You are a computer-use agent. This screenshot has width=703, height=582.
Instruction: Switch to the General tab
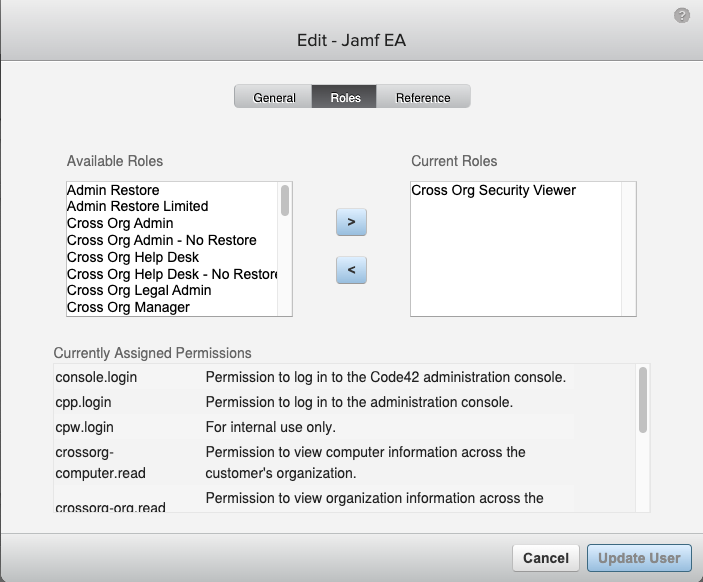273,97
